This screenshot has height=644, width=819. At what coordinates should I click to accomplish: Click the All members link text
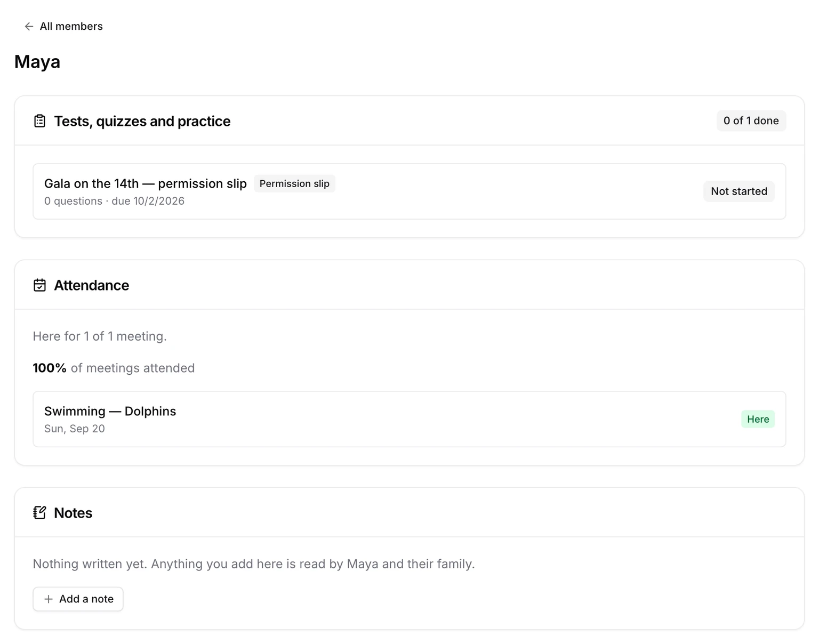[71, 26]
